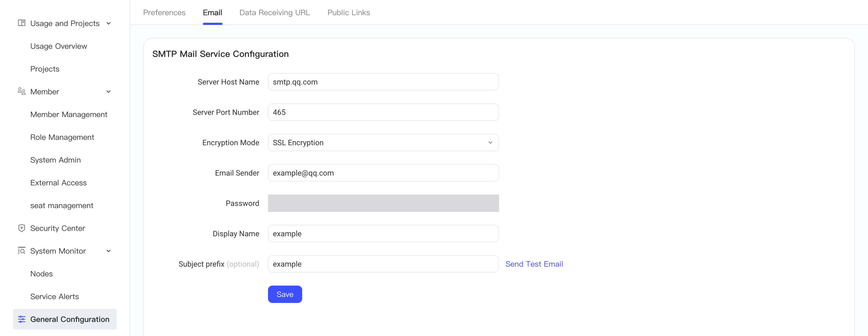The height and width of the screenshot is (336, 868).
Task: Click the Email Sender input field
Action: point(383,173)
